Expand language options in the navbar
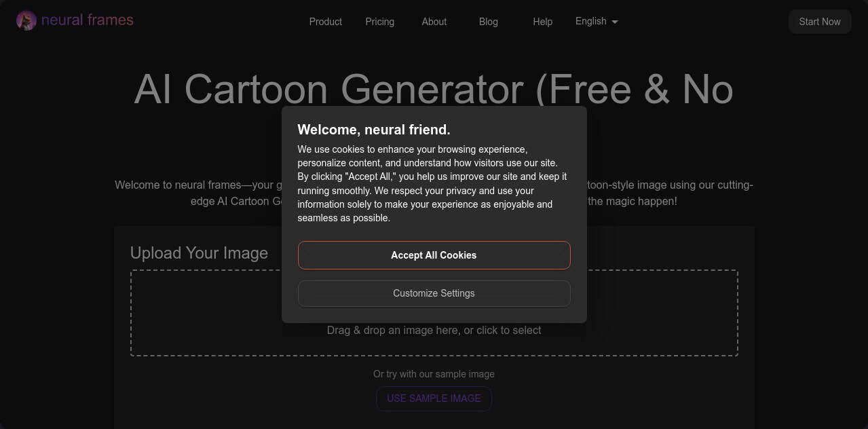868x429 pixels. (595, 21)
